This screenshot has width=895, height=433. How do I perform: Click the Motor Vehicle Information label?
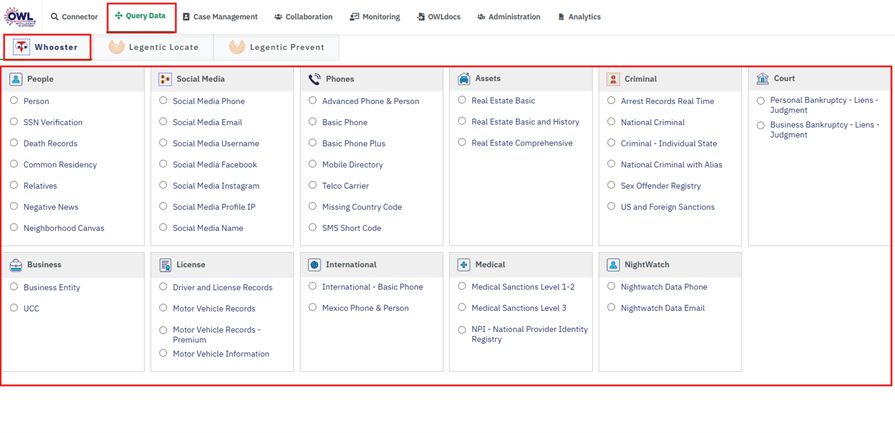[221, 354]
